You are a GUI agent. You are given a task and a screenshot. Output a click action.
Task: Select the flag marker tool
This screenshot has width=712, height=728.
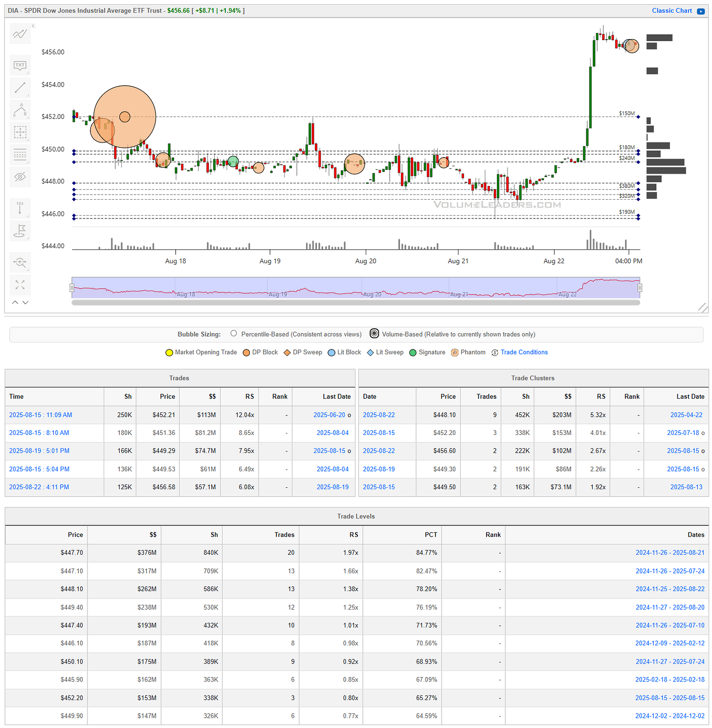[x=20, y=230]
